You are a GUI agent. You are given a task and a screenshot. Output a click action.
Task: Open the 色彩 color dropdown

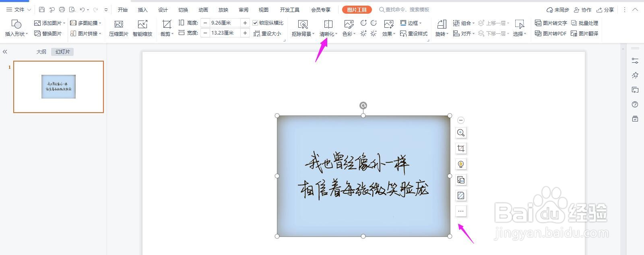click(349, 28)
